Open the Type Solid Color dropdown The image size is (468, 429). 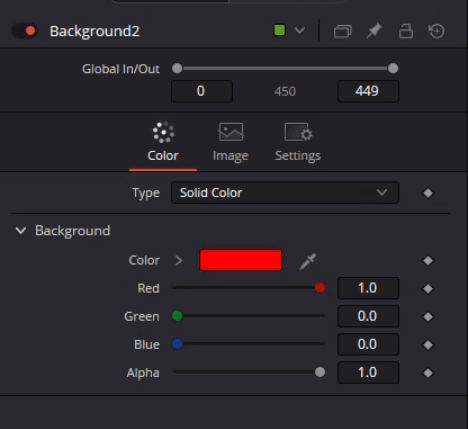click(x=285, y=193)
